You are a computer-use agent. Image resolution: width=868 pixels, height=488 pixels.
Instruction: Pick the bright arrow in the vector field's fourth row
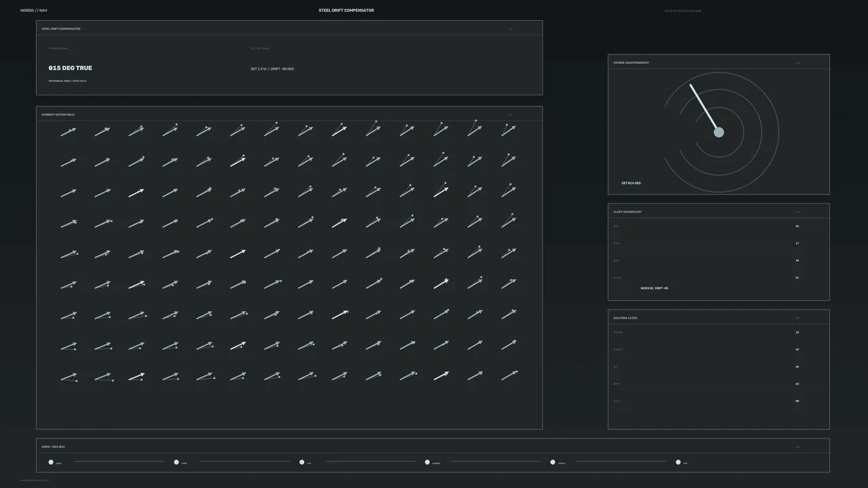340,222
